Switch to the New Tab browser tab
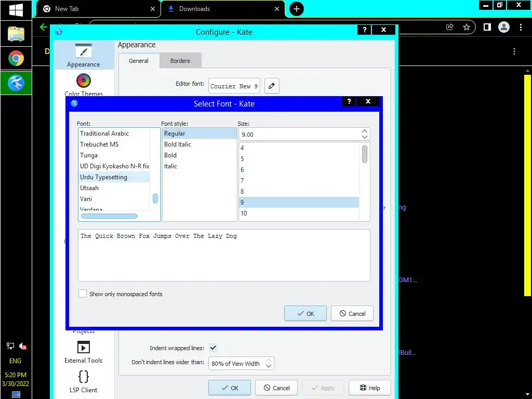 [x=98, y=9]
